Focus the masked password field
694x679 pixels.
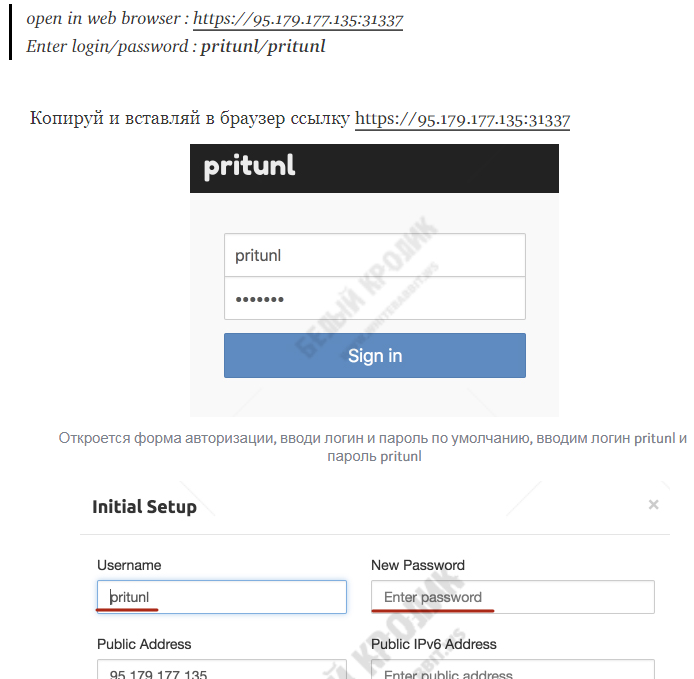point(374,298)
